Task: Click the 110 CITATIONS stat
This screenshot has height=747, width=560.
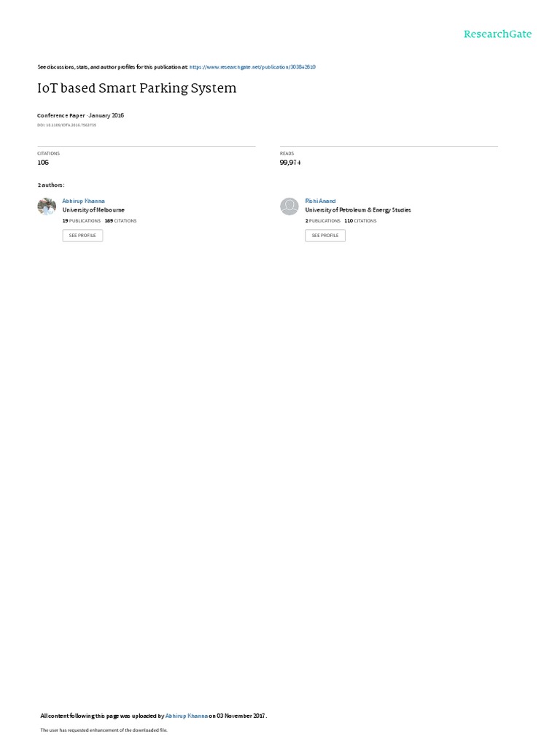Action: tap(360, 221)
